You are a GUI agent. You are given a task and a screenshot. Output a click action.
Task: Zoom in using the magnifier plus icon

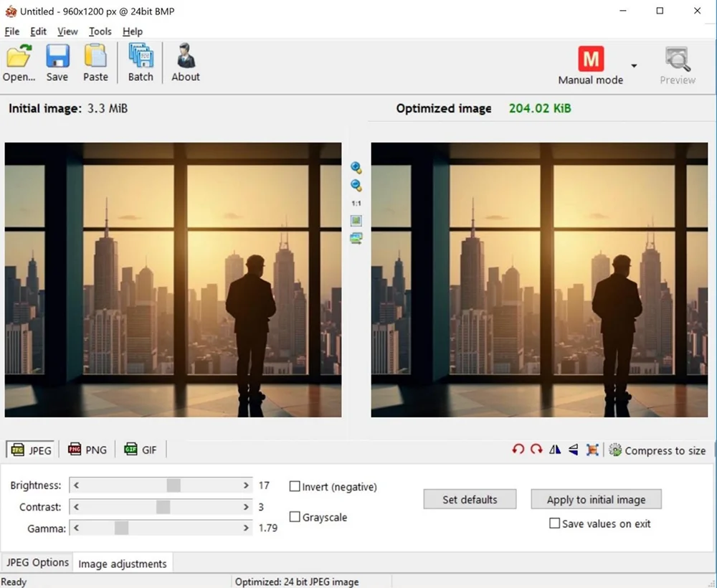click(356, 168)
